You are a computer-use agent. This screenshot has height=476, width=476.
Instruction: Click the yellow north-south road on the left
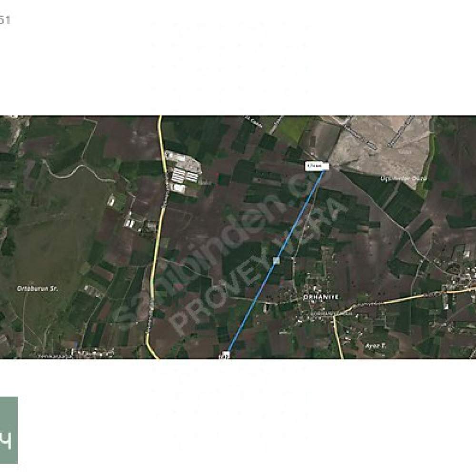tap(157, 237)
